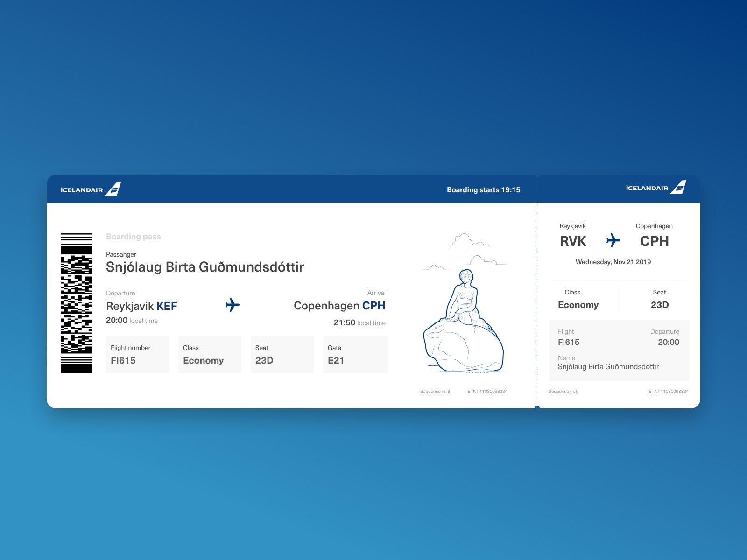
Task: Select the airplane icon between KEF and CPH
Action: [x=233, y=305]
